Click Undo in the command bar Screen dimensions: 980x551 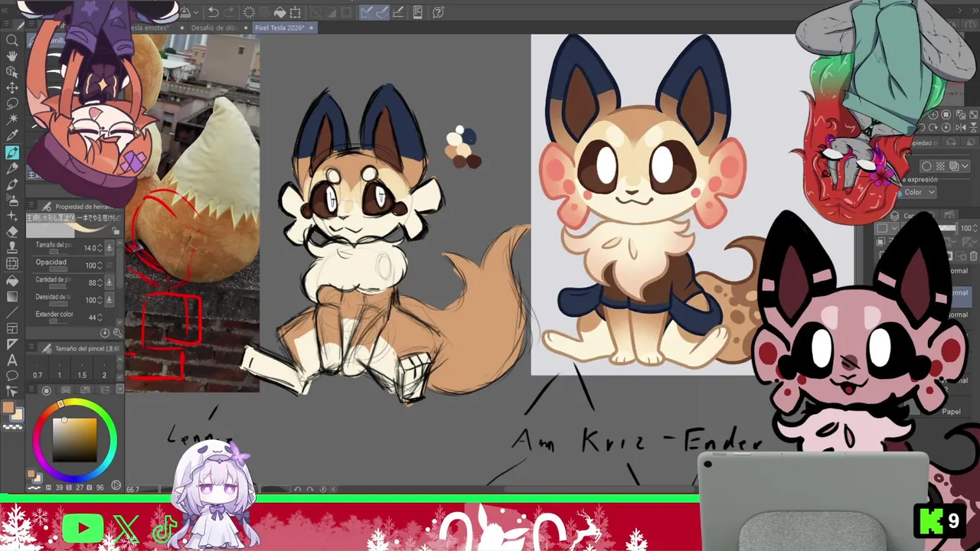[214, 12]
